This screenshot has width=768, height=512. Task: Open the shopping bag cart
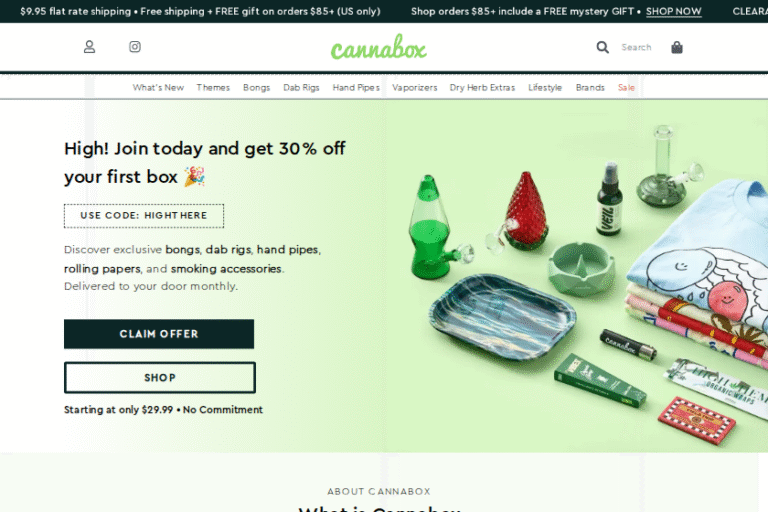677,47
